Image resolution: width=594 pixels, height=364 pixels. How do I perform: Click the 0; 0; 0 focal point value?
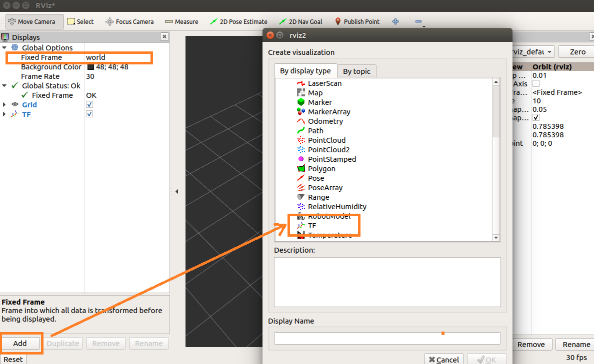point(542,143)
